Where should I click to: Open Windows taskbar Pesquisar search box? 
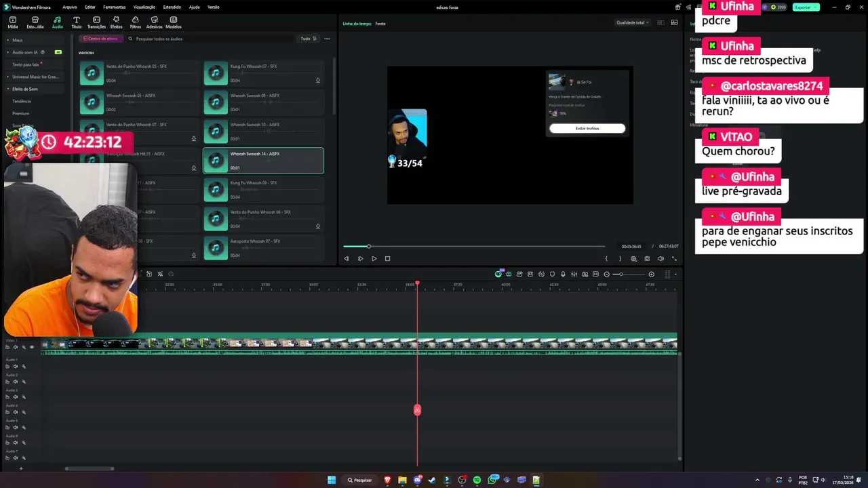[359, 480]
